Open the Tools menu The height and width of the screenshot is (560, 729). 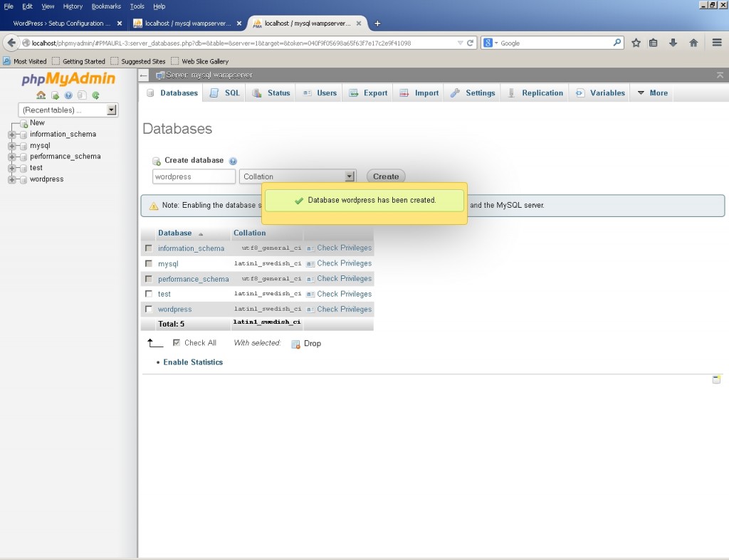click(x=137, y=6)
